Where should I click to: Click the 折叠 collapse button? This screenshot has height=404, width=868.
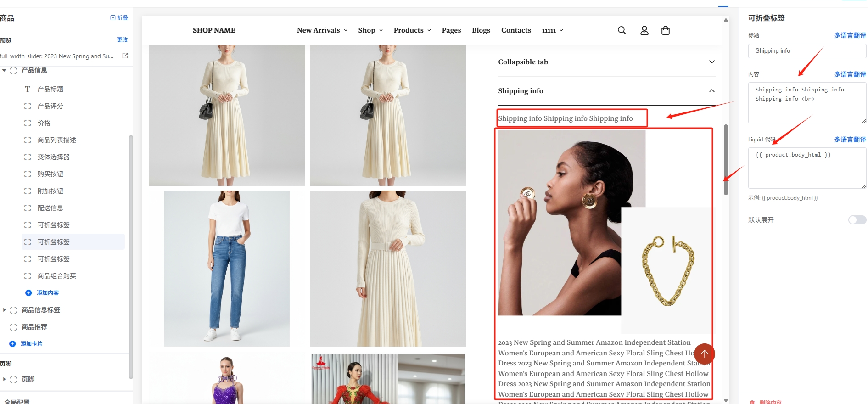pyautogui.click(x=119, y=18)
